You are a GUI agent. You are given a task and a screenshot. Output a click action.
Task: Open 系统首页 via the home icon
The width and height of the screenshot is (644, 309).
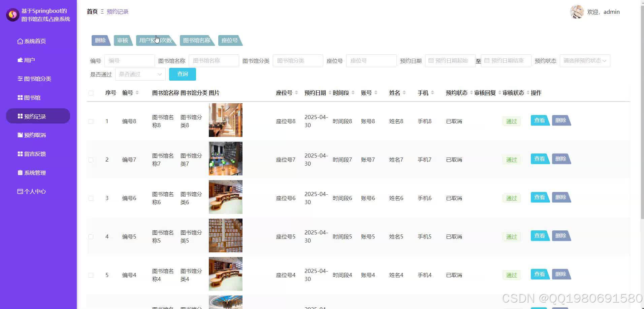click(20, 41)
